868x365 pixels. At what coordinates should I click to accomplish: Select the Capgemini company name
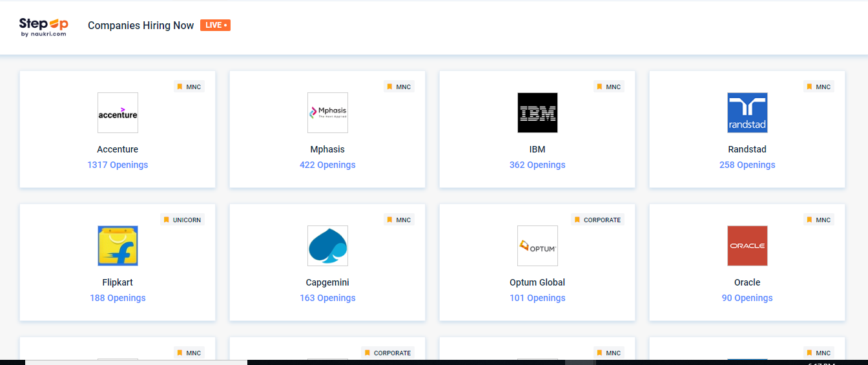click(327, 282)
